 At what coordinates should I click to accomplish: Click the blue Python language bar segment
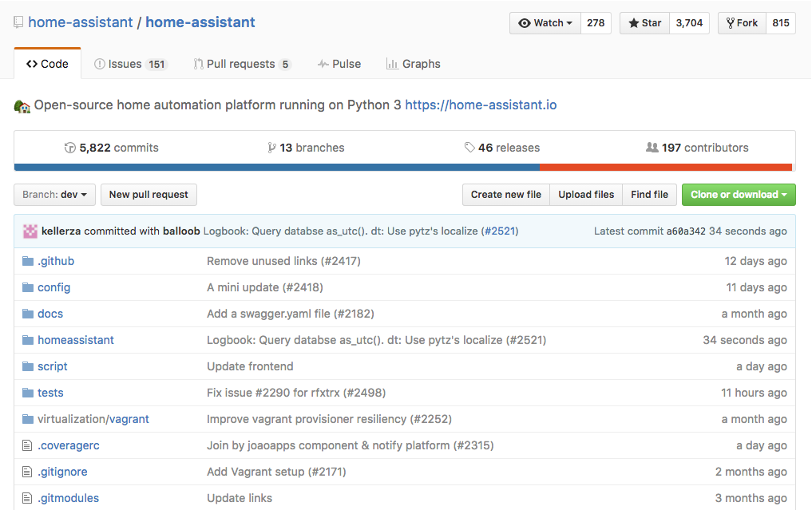pyautogui.click(x=276, y=168)
